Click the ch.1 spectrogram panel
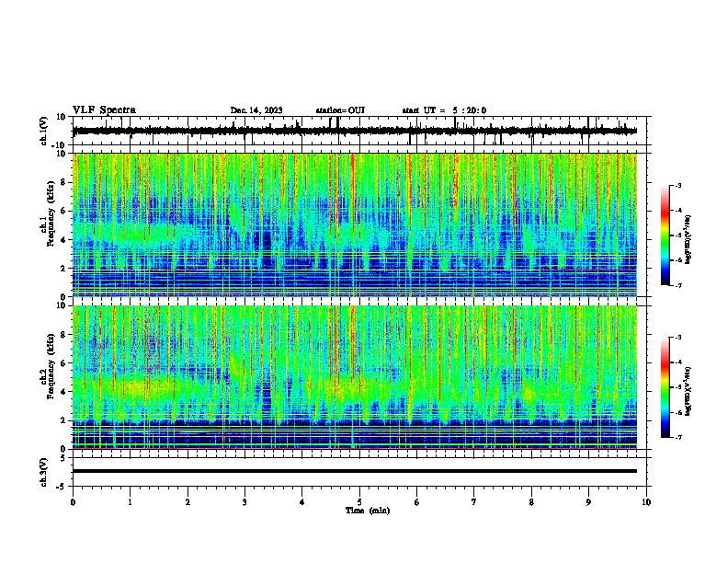The width and height of the screenshot is (728, 563). 355,224
